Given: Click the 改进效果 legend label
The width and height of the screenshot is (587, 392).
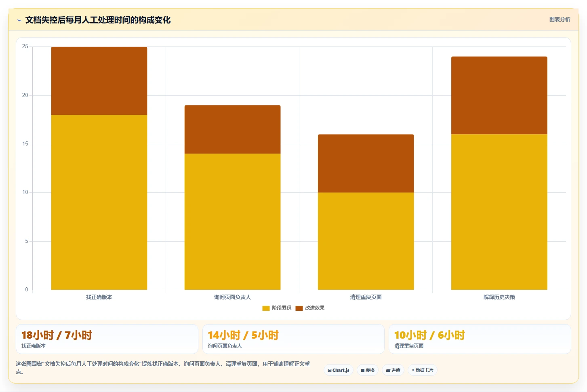Looking at the screenshot, I should tap(315, 308).
